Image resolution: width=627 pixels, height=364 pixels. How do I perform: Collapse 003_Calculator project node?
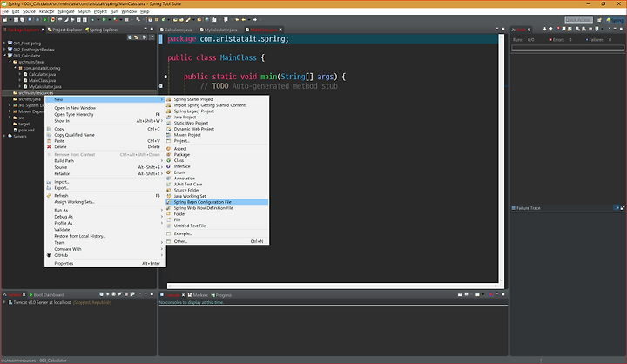pos(4,56)
